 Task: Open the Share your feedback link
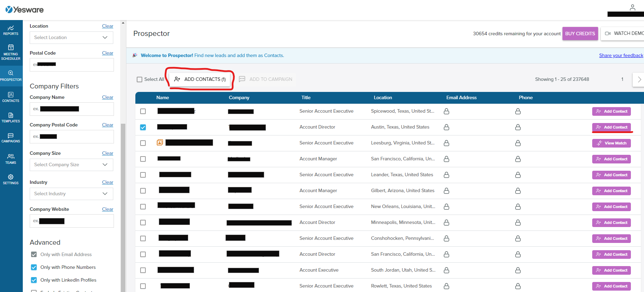pyautogui.click(x=621, y=55)
